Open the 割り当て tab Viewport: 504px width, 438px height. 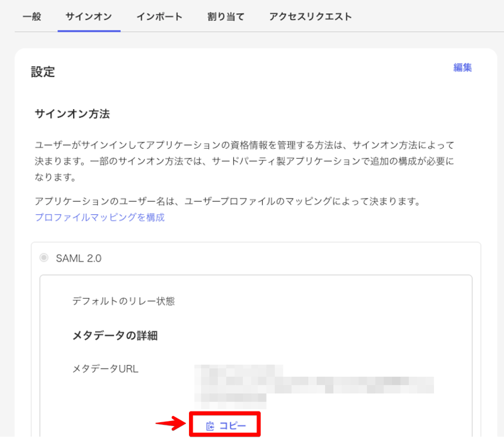[x=226, y=16]
